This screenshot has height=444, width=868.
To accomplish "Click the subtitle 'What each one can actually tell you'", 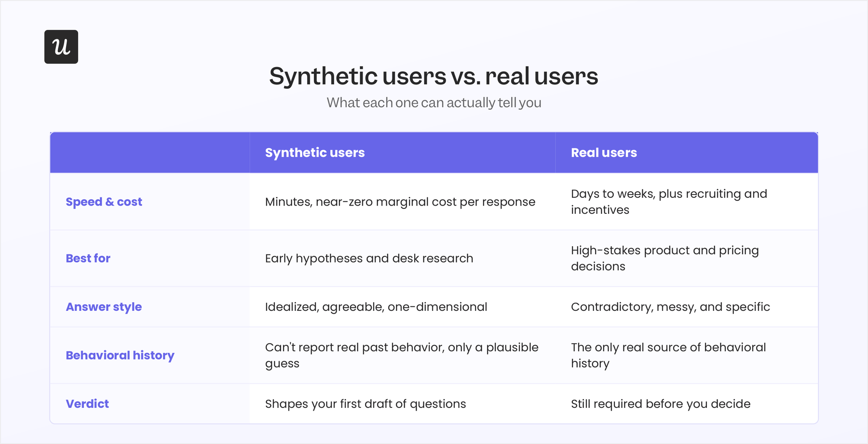I will (x=434, y=103).
